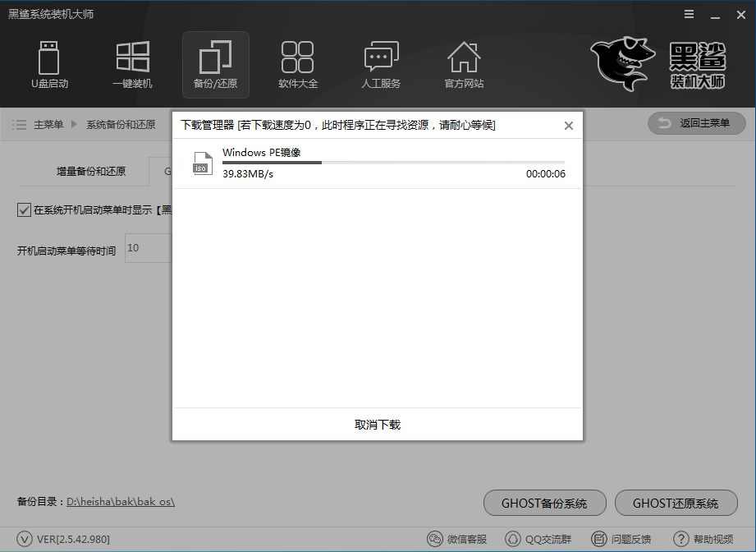Click the 主菜单 list icon
The height and width of the screenshot is (552, 756).
coord(19,124)
